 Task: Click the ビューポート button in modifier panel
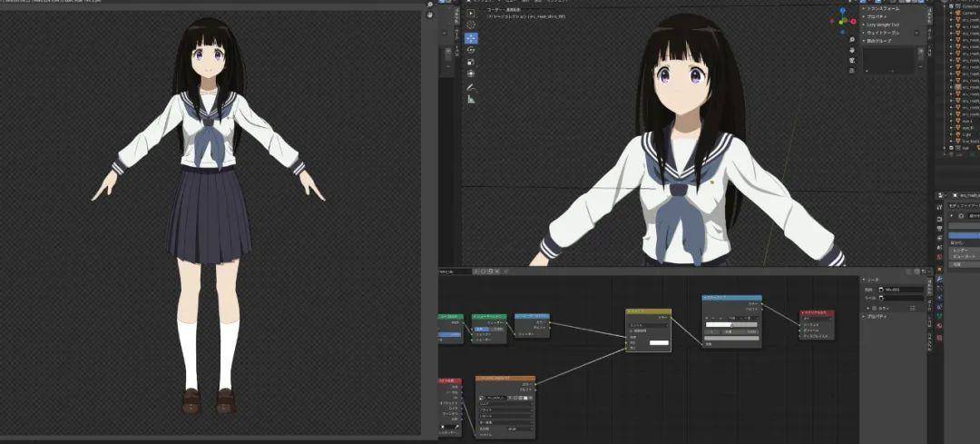tap(963, 256)
